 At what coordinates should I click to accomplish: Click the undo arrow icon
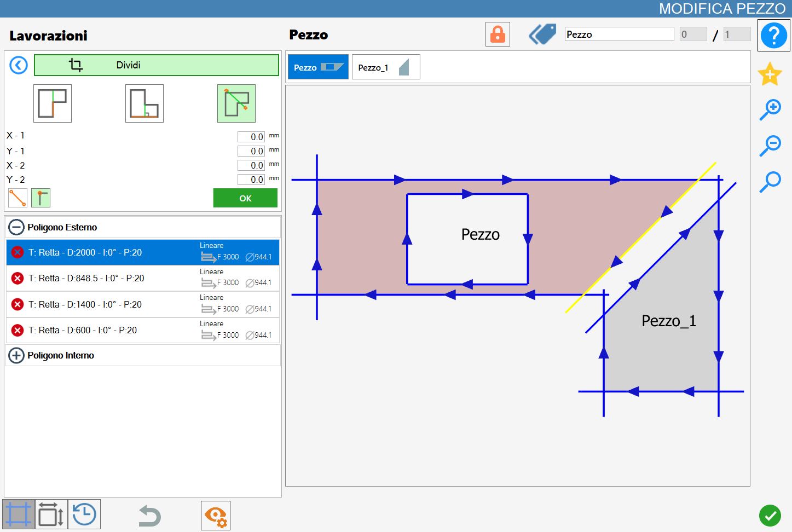149,516
